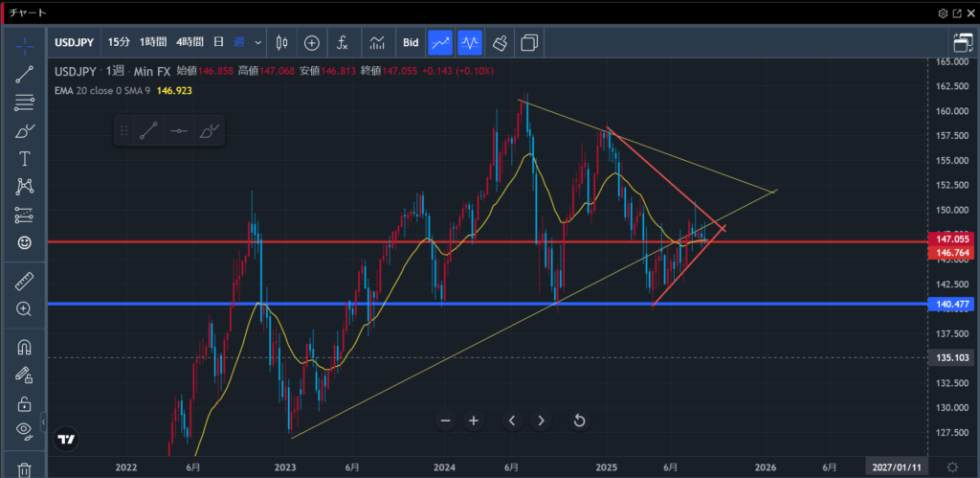Click the paint brush icon in top toolbar
This screenshot has width=980, height=478.
pos(500,42)
